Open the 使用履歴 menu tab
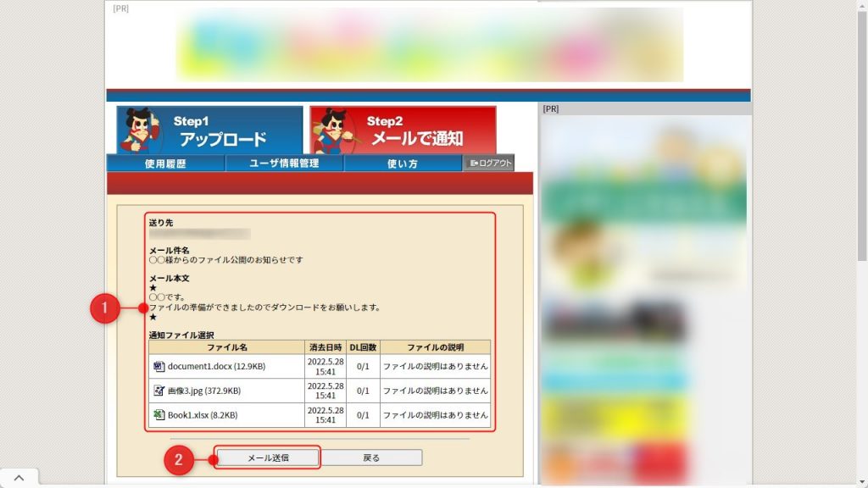 click(165, 164)
